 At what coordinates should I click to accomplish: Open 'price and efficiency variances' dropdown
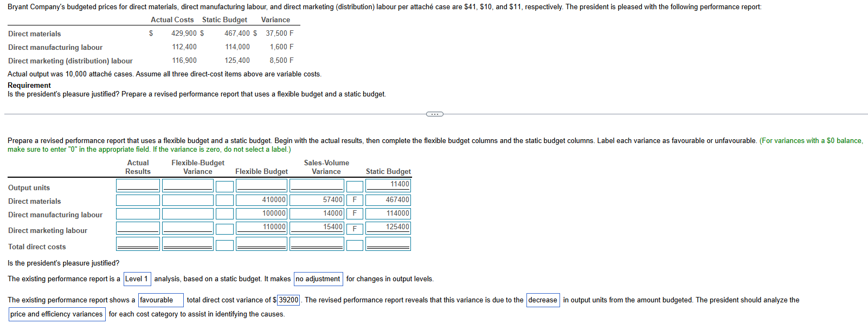tap(57, 314)
